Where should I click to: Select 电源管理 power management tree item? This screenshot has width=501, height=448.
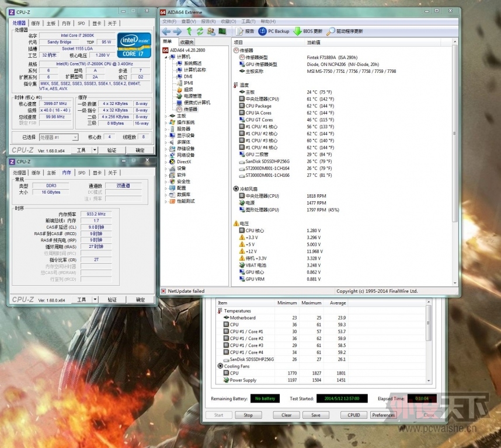pos(189,96)
